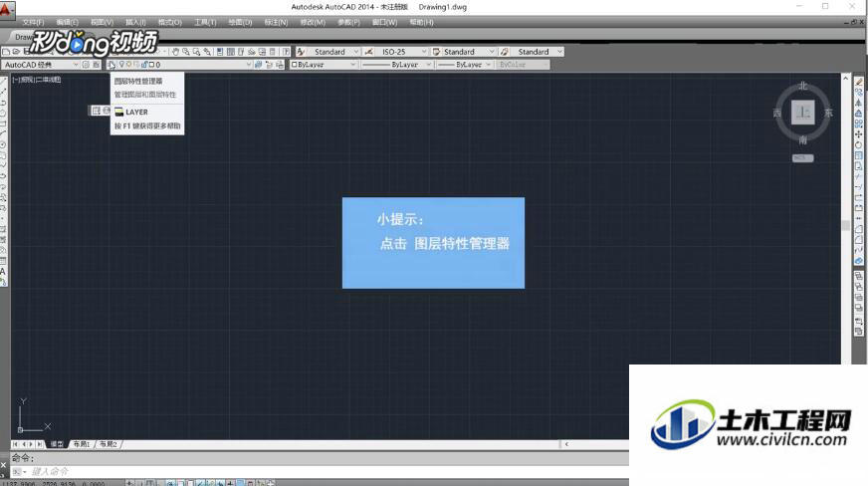The image size is (868, 486).
Task: Open the 文件(F) menu
Action: 33,22
